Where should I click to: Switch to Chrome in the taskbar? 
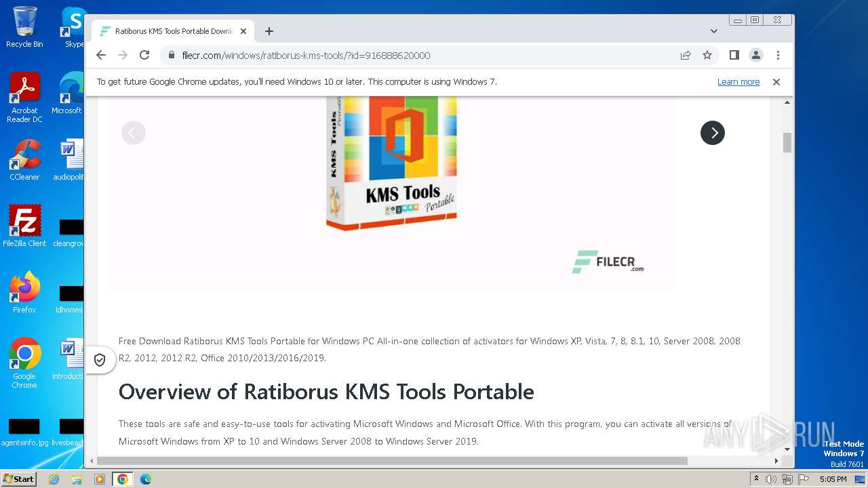[123, 479]
